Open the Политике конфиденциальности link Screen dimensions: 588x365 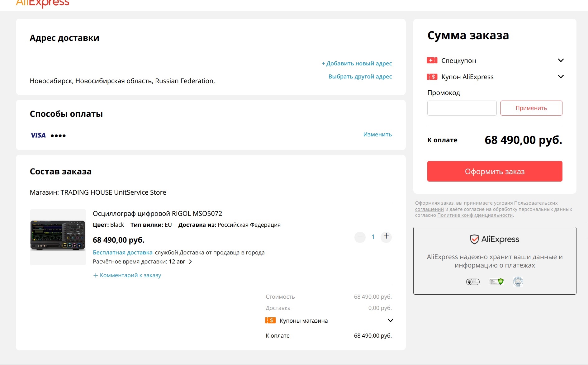475,215
